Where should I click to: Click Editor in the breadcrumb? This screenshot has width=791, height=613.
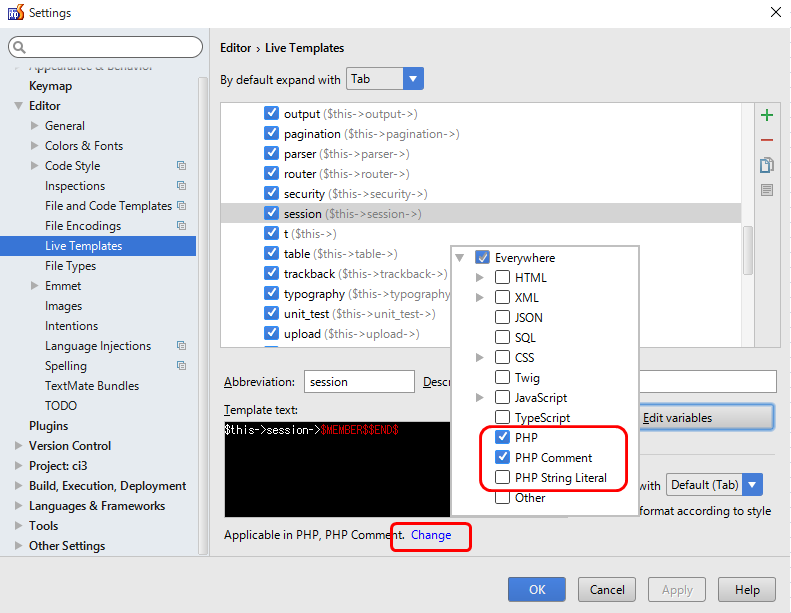point(236,48)
